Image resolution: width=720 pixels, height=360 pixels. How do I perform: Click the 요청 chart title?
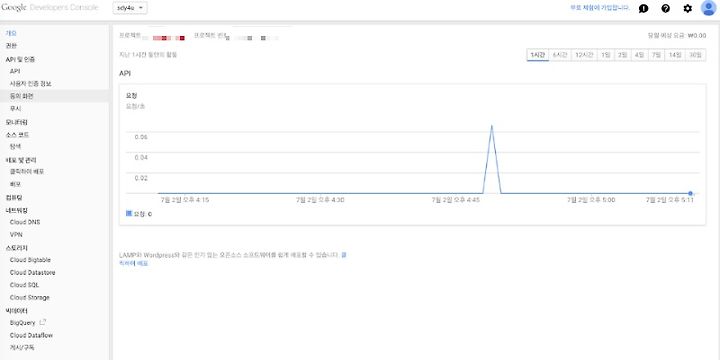coord(131,96)
